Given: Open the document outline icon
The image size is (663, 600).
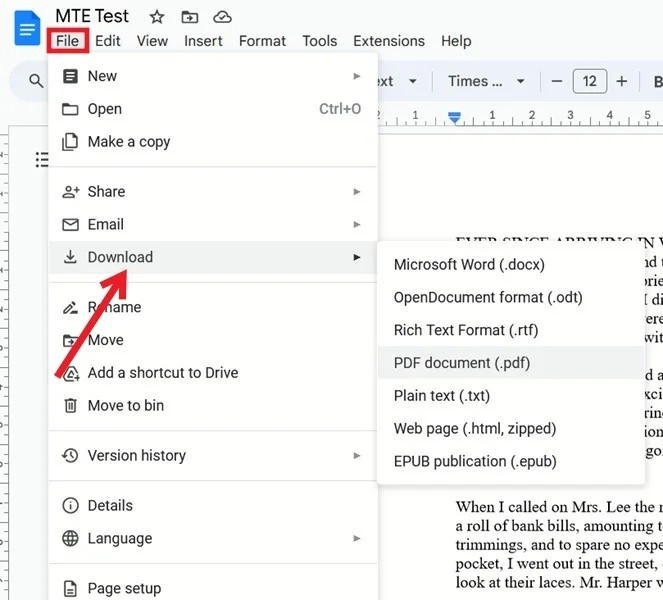Looking at the screenshot, I should (42, 159).
